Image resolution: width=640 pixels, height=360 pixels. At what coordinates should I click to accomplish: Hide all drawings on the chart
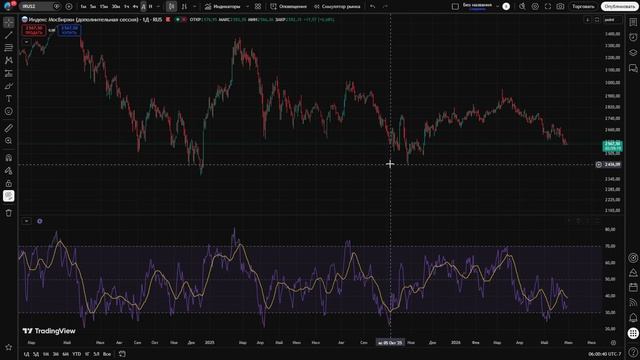pyautogui.click(x=9, y=196)
